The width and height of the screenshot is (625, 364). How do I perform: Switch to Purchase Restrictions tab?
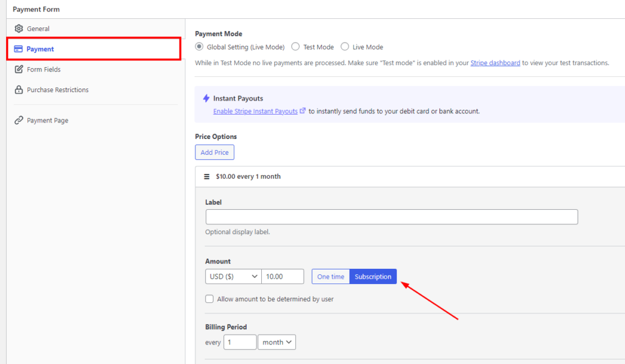[x=57, y=90]
